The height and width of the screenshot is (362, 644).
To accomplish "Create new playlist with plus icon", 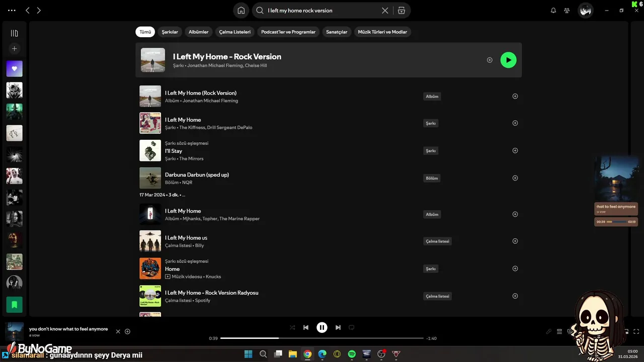I will (x=14, y=49).
